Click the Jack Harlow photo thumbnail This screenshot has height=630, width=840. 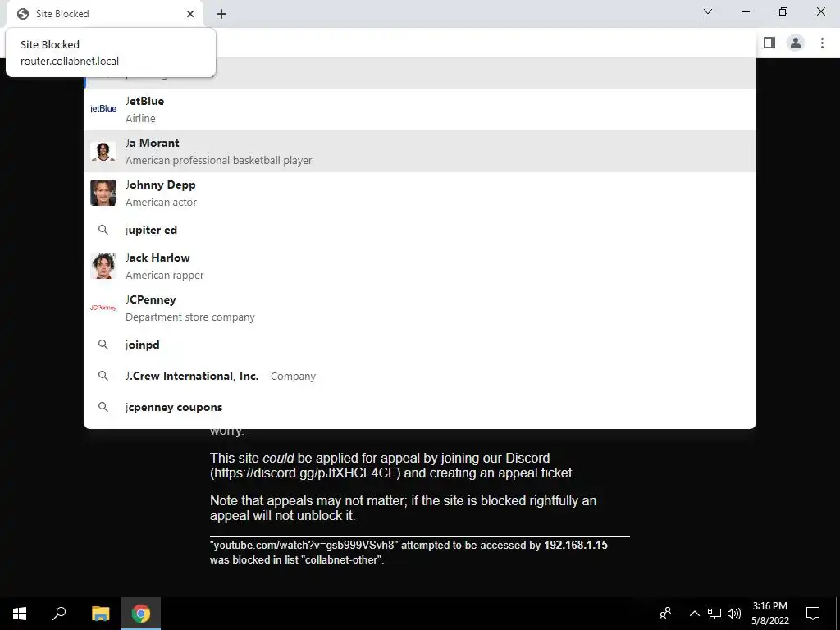pos(103,266)
